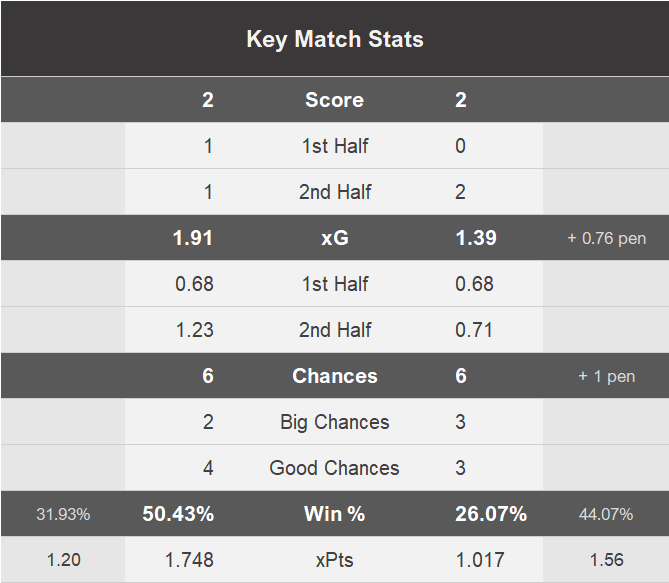Select the 1.23 second-half xG value

194,330
